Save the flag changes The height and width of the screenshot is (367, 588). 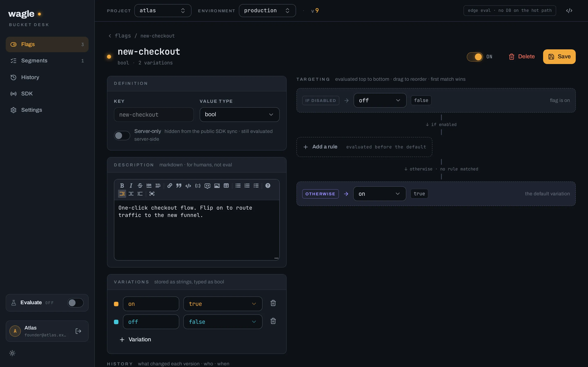click(x=559, y=56)
